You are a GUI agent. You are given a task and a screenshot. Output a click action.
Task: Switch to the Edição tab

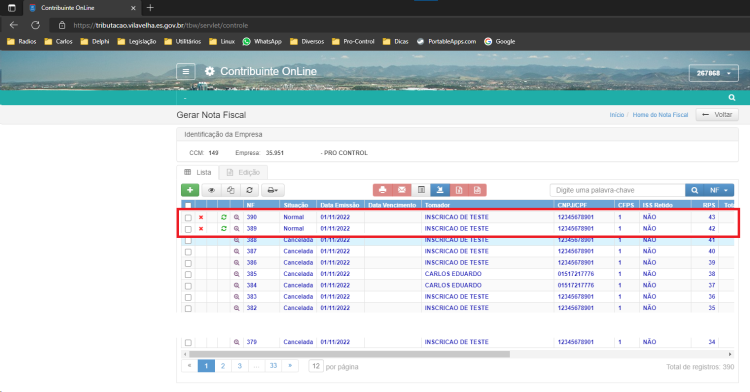[x=243, y=172]
